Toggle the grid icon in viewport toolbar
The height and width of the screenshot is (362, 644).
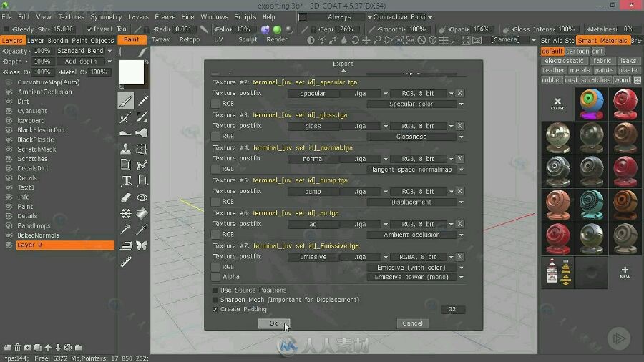[x=444, y=40]
